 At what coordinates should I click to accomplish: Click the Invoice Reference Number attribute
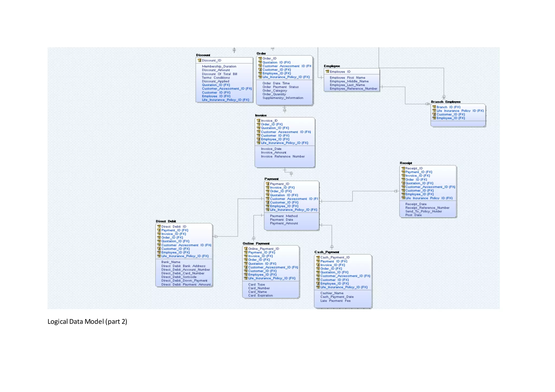coord(283,156)
